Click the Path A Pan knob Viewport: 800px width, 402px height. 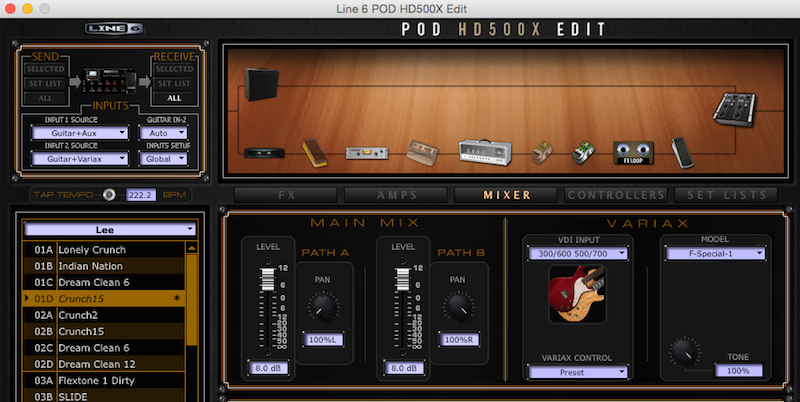click(x=322, y=311)
